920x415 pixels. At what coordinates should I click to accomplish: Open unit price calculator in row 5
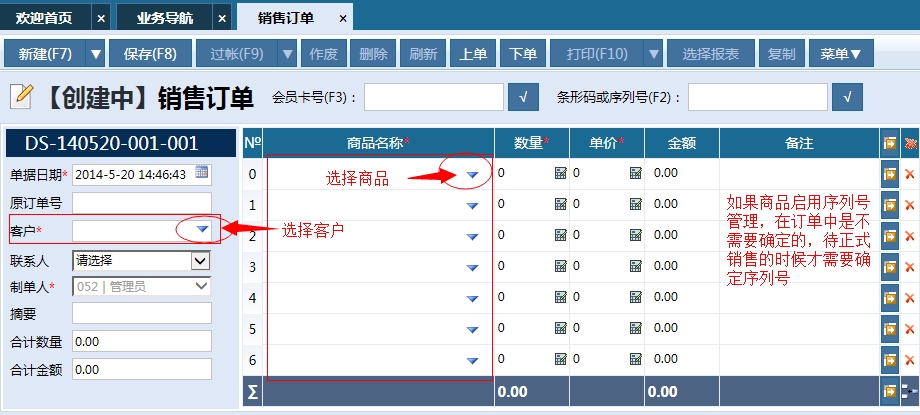pyautogui.click(x=635, y=329)
